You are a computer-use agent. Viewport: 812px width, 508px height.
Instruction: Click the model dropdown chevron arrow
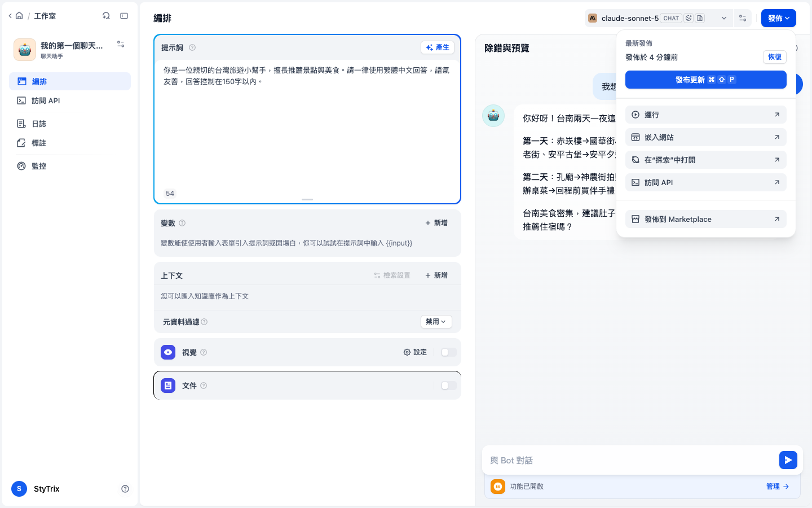(x=724, y=18)
